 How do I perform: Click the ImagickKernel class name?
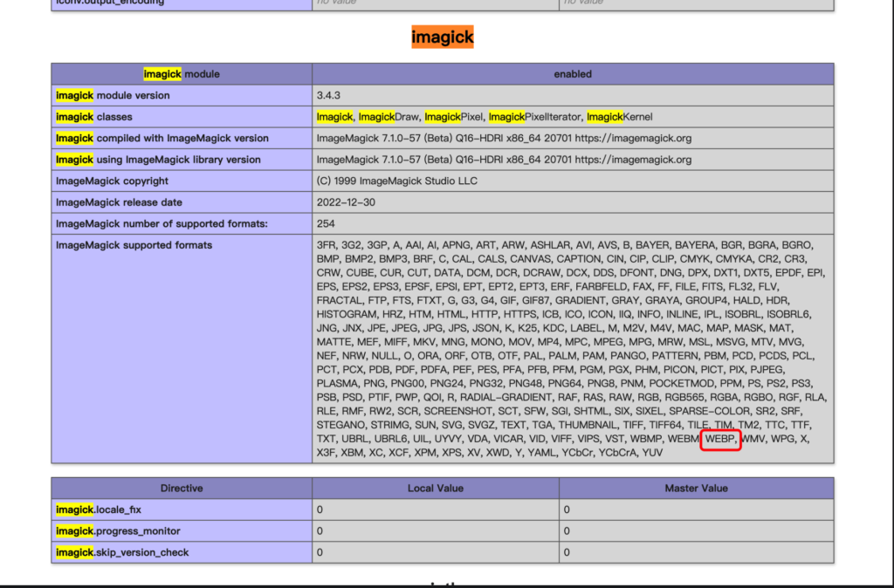click(619, 117)
